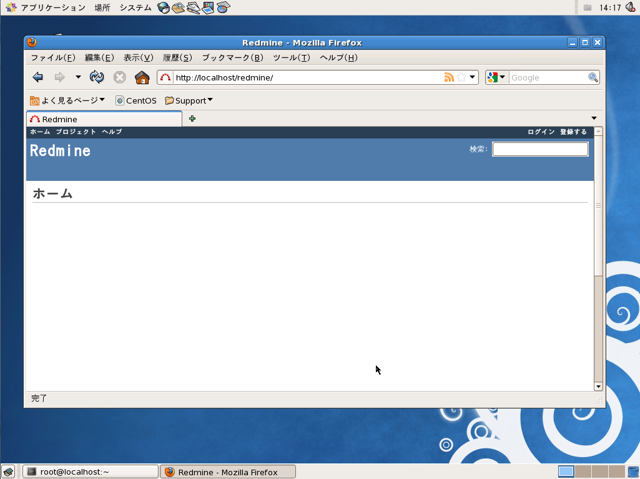
Task: Select the Redmine browser tab
Action: tap(104, 119)
